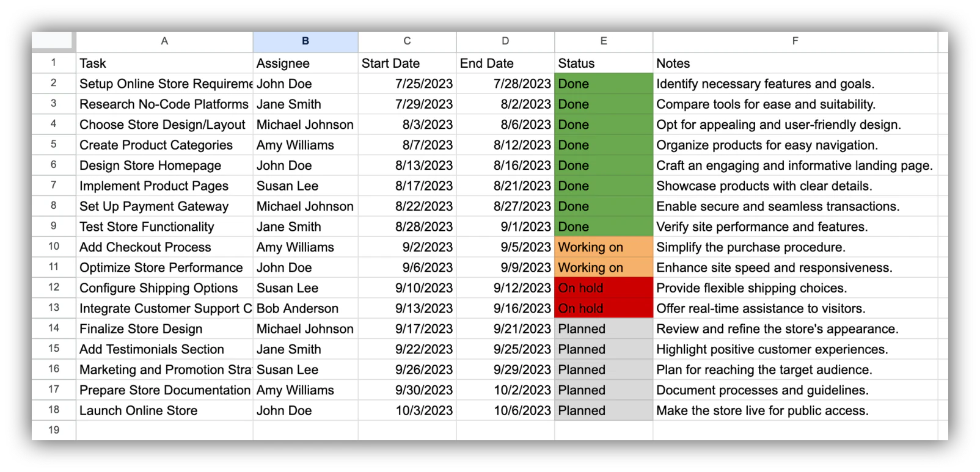980x472 pixels.
Task: Click "On hold" status for Configure Shipping Options
Action: (604, 288)
